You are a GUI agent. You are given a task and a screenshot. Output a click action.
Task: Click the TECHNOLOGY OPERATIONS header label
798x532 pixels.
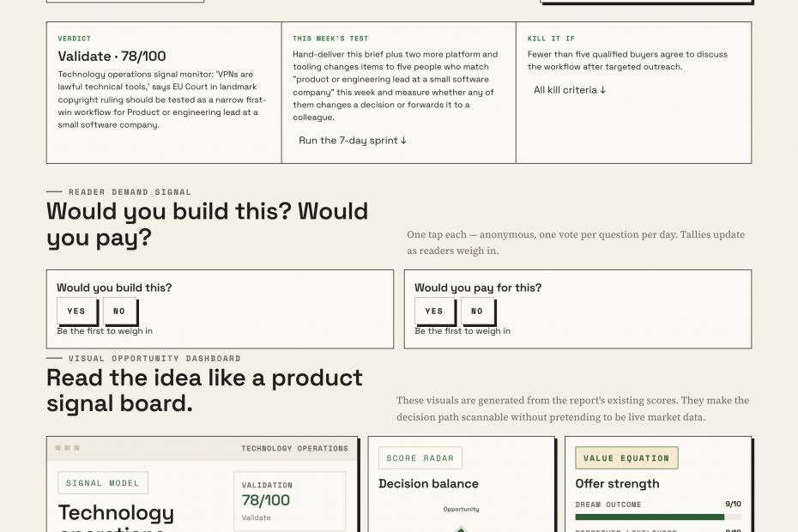coord(294,449)
